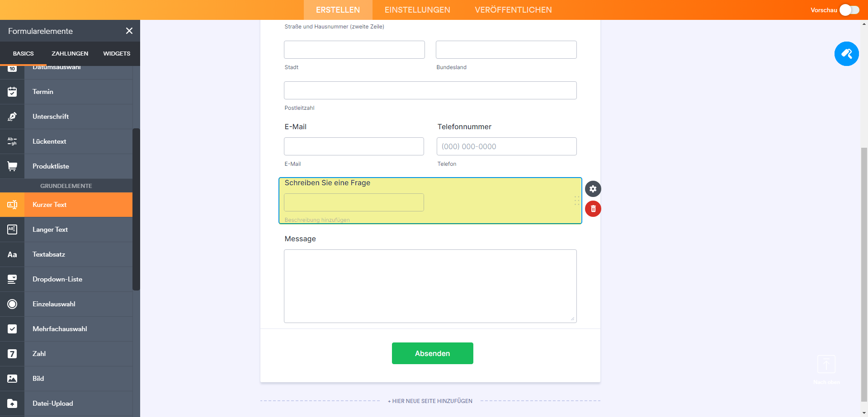This screenshot has height=417, width=868.
Task: Click the Datei-Upload icon
Action: click(12, 403)
